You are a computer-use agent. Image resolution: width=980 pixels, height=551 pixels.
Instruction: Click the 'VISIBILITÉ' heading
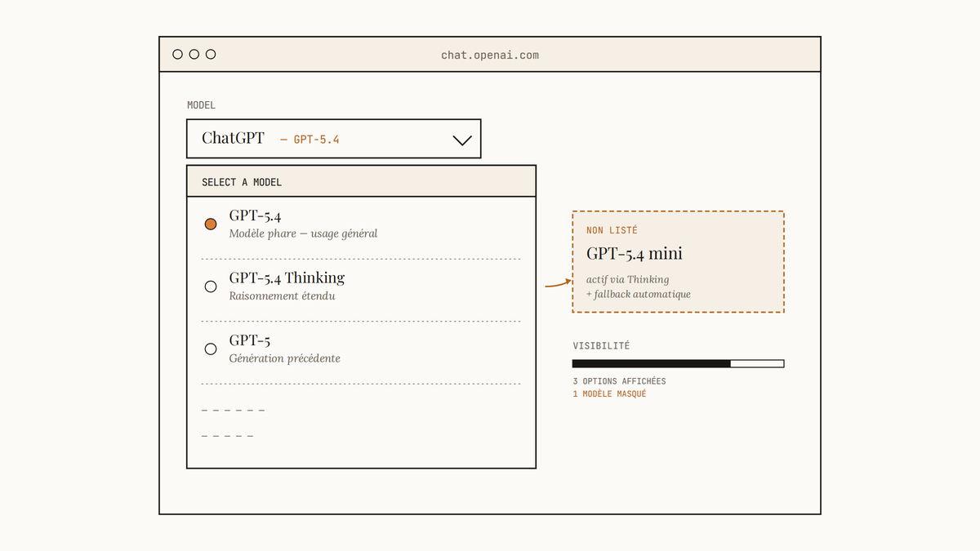[601, 346]
